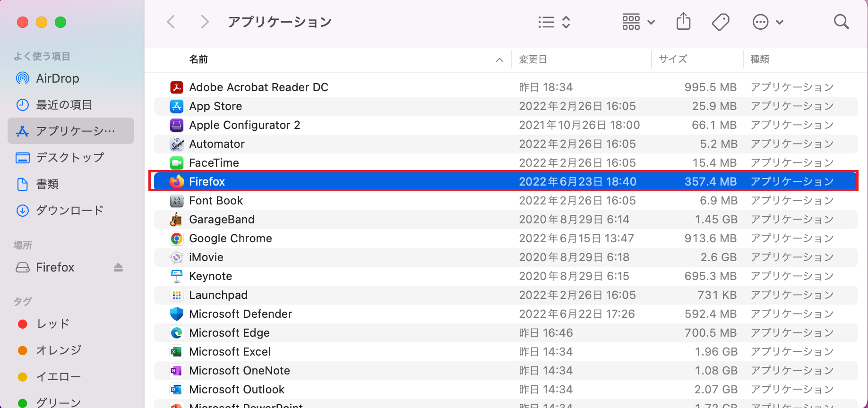
Task: Click the Apple Configurator 2 icon
Action: pos(177,125)
